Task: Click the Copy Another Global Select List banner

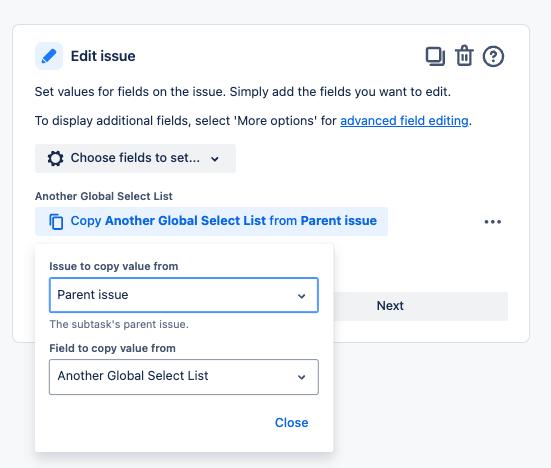Action: [211, 221]
